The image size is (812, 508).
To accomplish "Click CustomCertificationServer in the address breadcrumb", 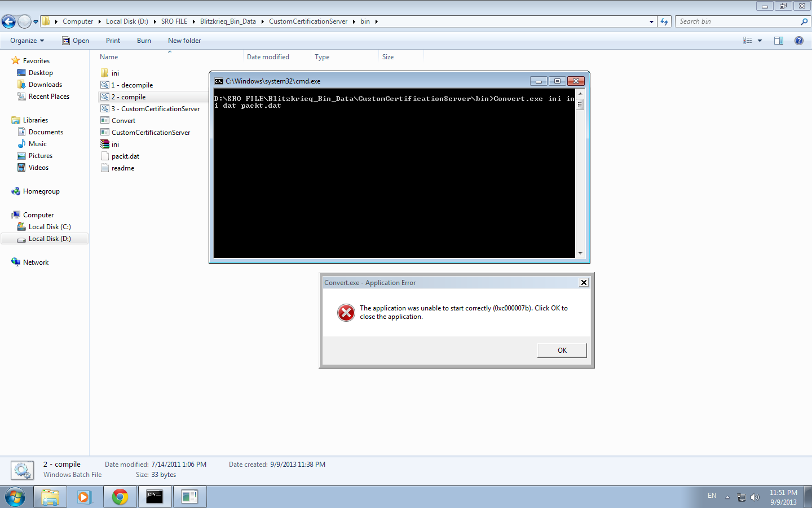I will (308, 21).
